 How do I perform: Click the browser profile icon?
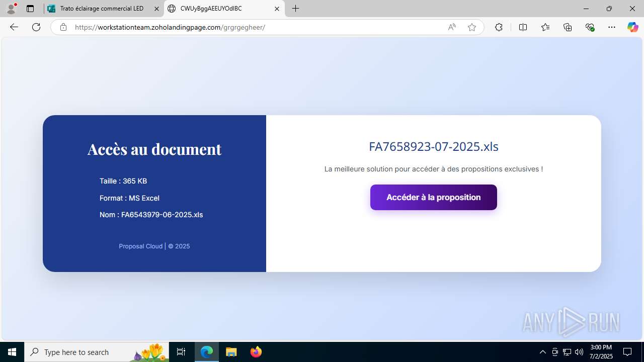pos(11,9)
